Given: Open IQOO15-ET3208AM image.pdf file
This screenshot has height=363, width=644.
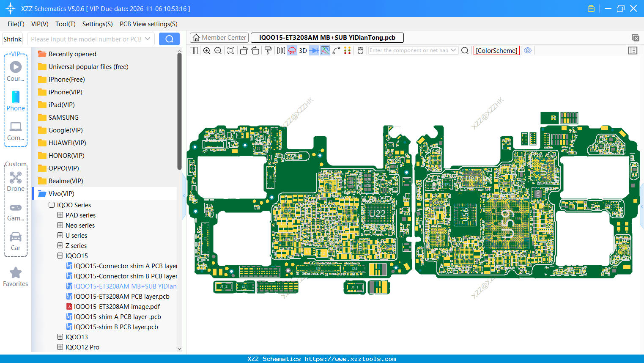Looking at the screenshot, I should tap(117, 307).
